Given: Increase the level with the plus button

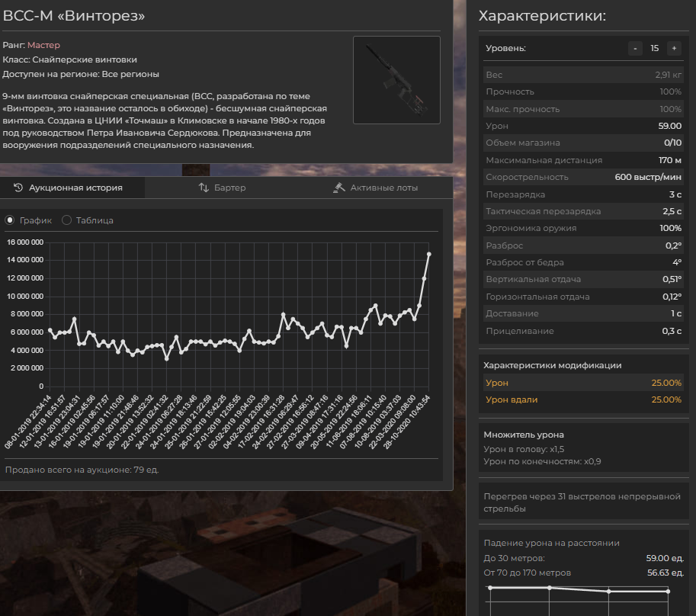Looking at the screenshot, I should [673, 48].
